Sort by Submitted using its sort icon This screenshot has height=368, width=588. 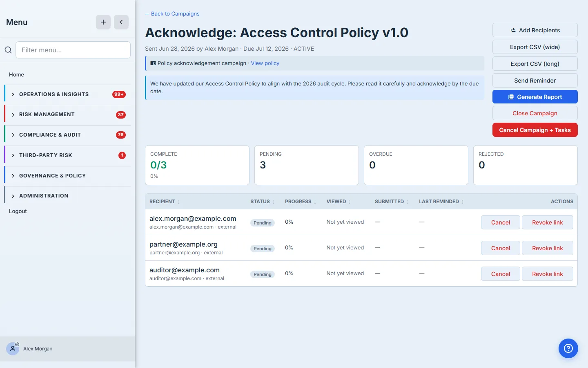point(408,202)
